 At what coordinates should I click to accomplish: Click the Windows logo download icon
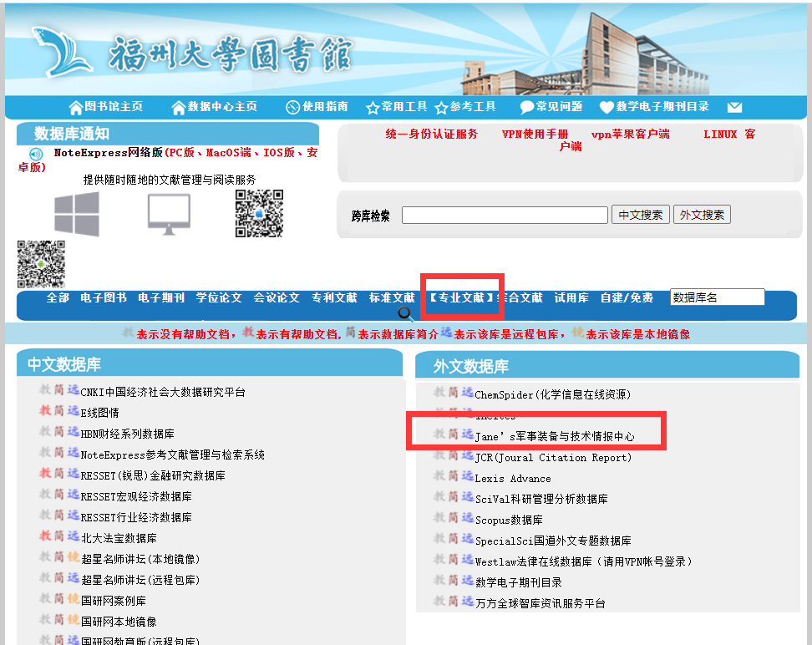[77, 215]
